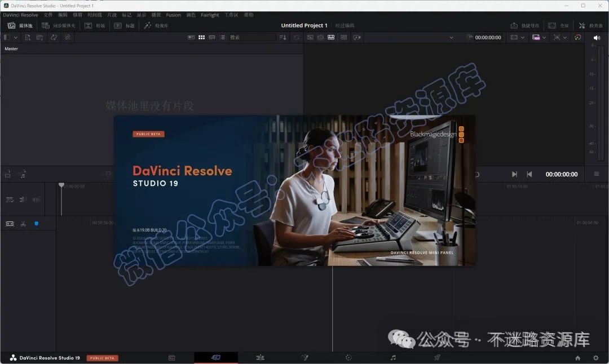Toggle the bin list sidebar icon
The width and height of the screenshot is (609, 364).
pyautogui.click(x=7, y=37)
